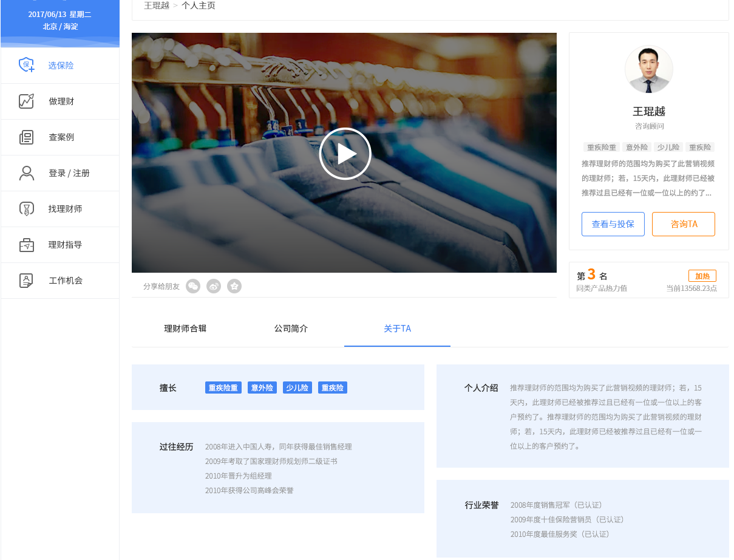Switch to the 公司简介 tab
734x560 pixels.
click(x=291, y=328)
